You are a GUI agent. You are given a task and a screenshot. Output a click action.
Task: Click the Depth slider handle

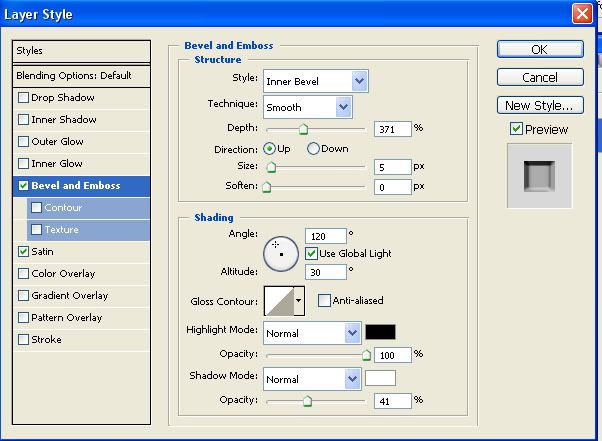click(x=303, y=129)
